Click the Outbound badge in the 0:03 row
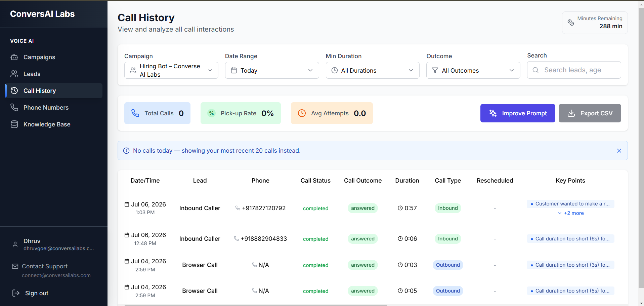This screenshot has height=306, width=644. [x=448, y=265]
